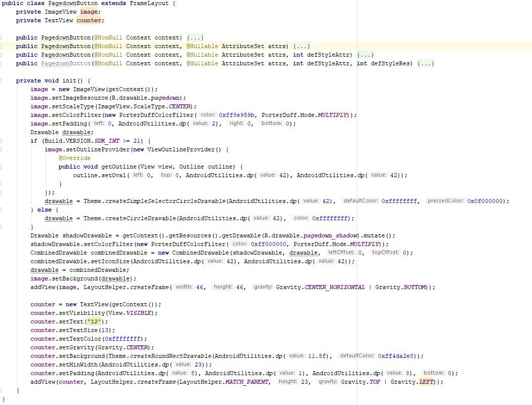The image size is (532, 405).
Task: Click Gravity TOP constant
Action: coord(374,382)
